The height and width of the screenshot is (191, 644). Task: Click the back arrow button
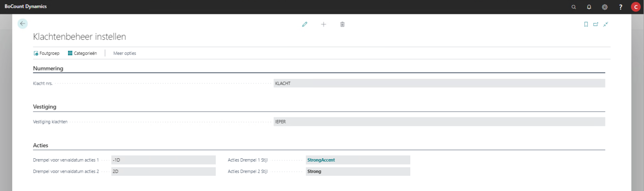click(22, 24)
